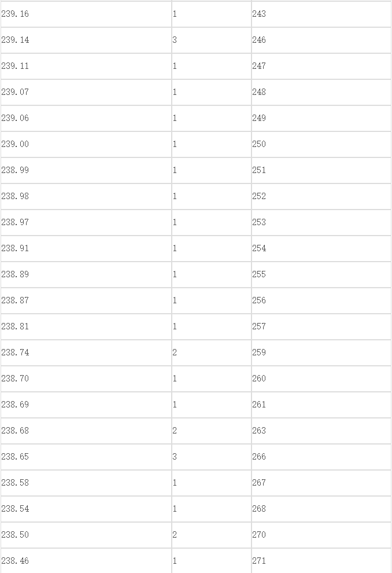
Task: Select the score cell 239.06
Action: click(86, 118)
